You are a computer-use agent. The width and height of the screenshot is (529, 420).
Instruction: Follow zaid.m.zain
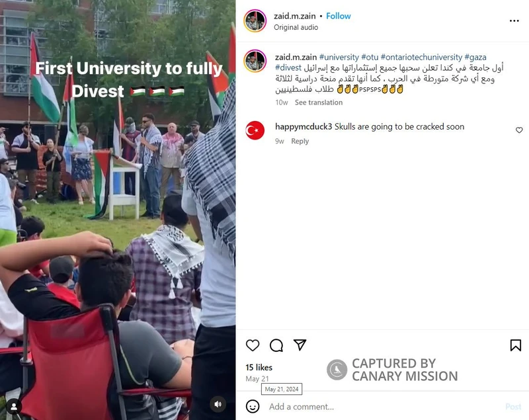coord(339,16)
